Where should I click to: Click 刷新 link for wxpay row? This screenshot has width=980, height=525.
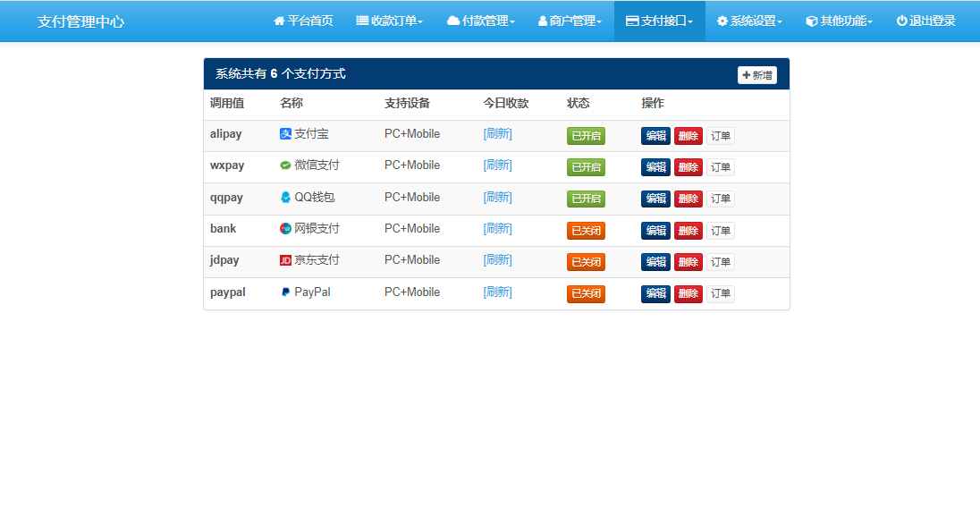(497, 166)
